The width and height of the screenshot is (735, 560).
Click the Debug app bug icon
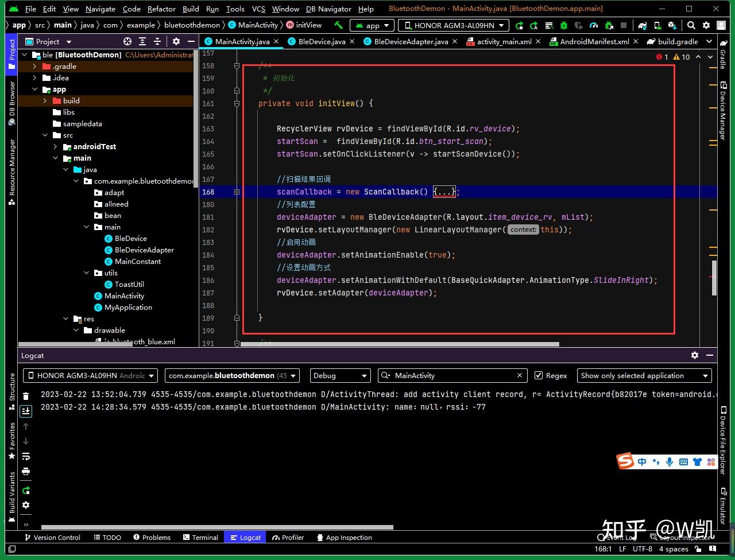[x=564, y=25]
